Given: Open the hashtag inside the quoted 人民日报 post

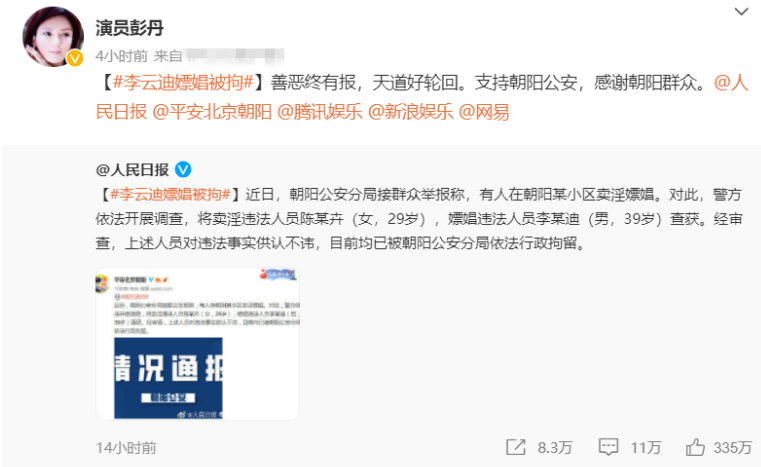Looking at the screenshot, I should 170,195.
